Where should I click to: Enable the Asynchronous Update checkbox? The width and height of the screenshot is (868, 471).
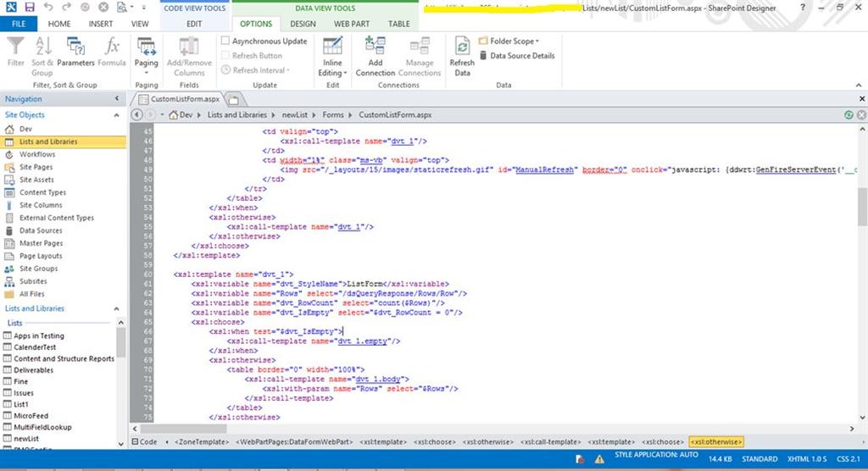[x=225, y=41]
